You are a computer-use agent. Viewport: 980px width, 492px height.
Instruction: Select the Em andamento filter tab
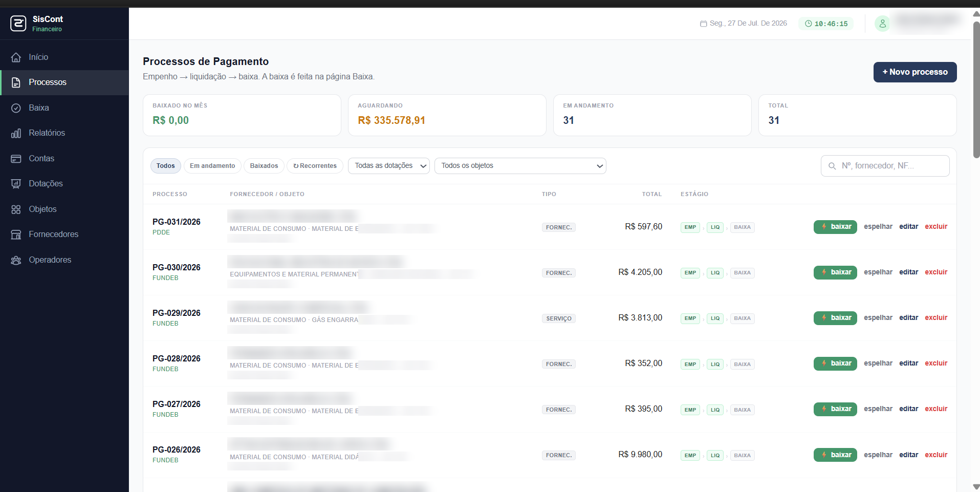[x=212, y=166]
